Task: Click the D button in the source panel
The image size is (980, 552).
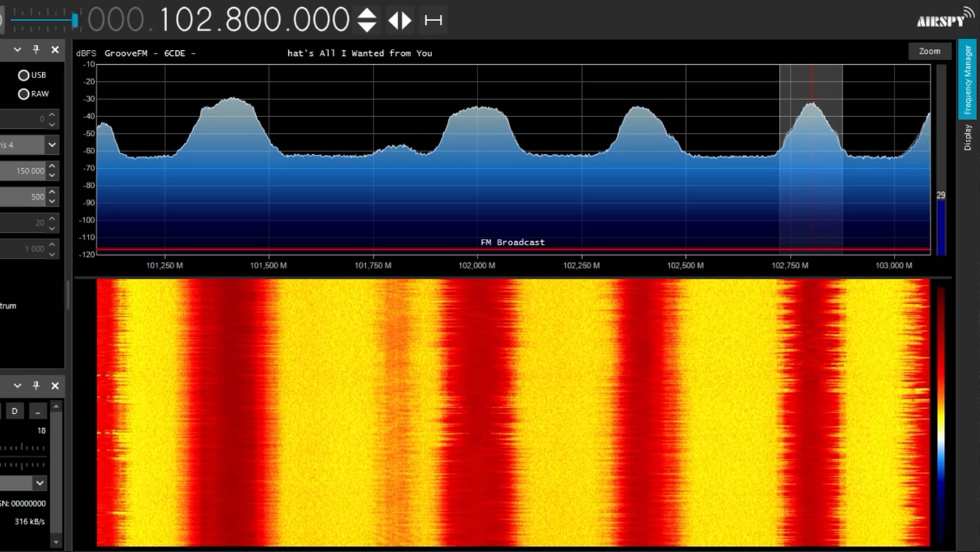Action: pos(15,411)
